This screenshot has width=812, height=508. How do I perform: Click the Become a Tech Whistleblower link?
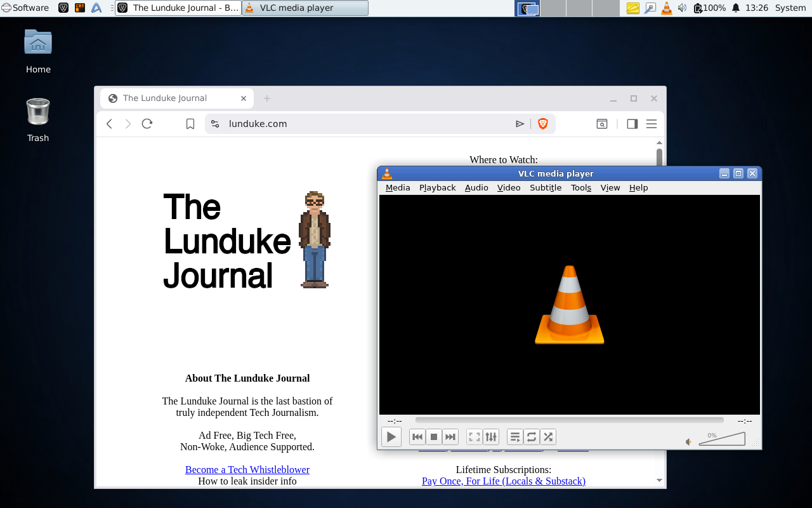[247, 470]
